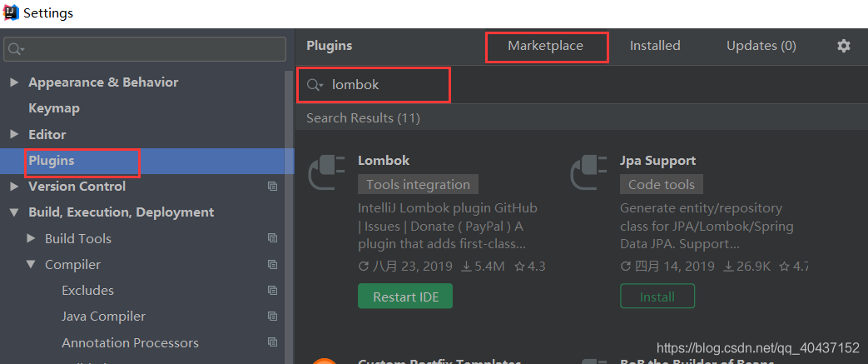Viewport: 868px width, 364px height.
Task: Open the Jpa Support plugin title
Action: tap(657, 161)
